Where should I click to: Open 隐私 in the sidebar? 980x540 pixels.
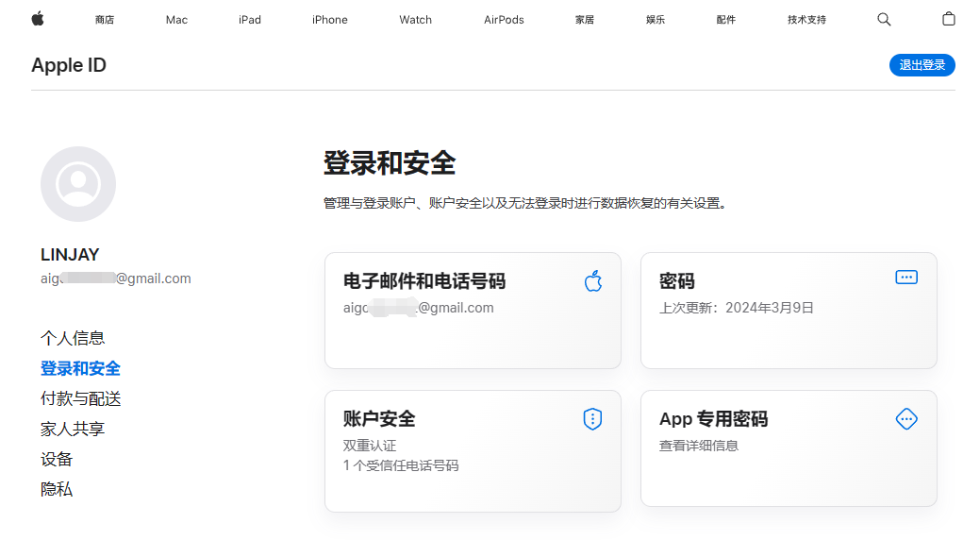point(57,489)
